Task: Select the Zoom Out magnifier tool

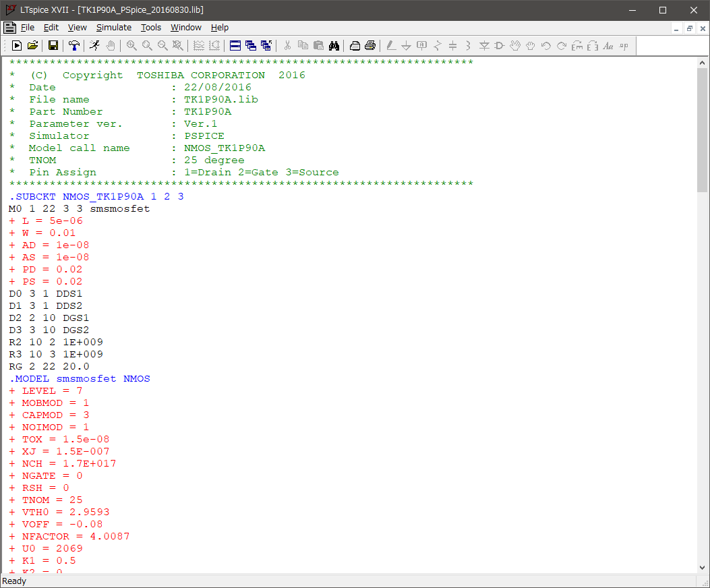Action: point(162,45)
